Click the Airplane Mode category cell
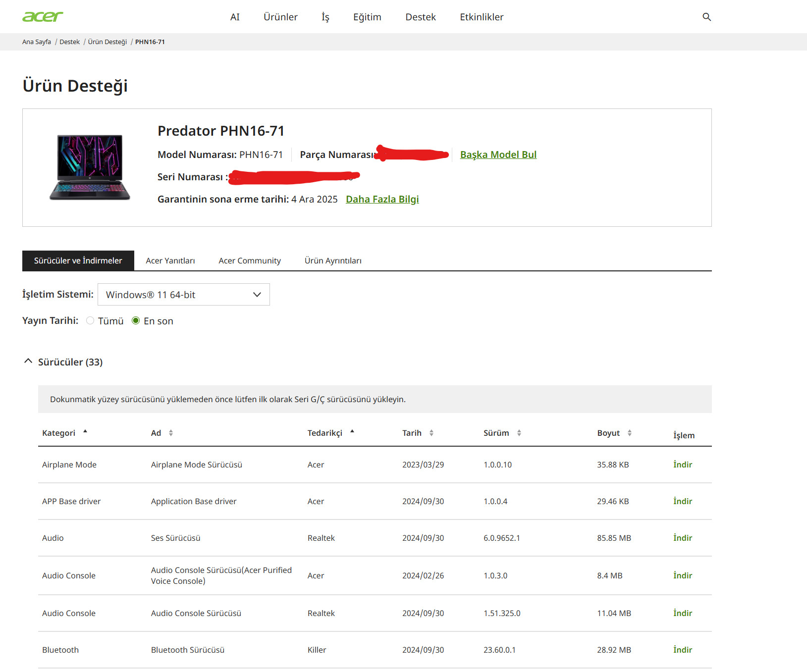807x672 pixels. pyautogui.click(x=69, y=465)
